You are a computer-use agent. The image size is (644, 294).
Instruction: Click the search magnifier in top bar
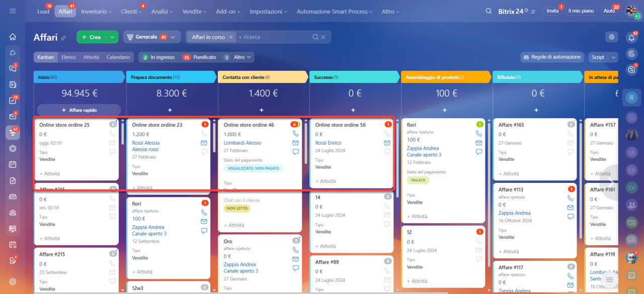[x=489, y=11]
